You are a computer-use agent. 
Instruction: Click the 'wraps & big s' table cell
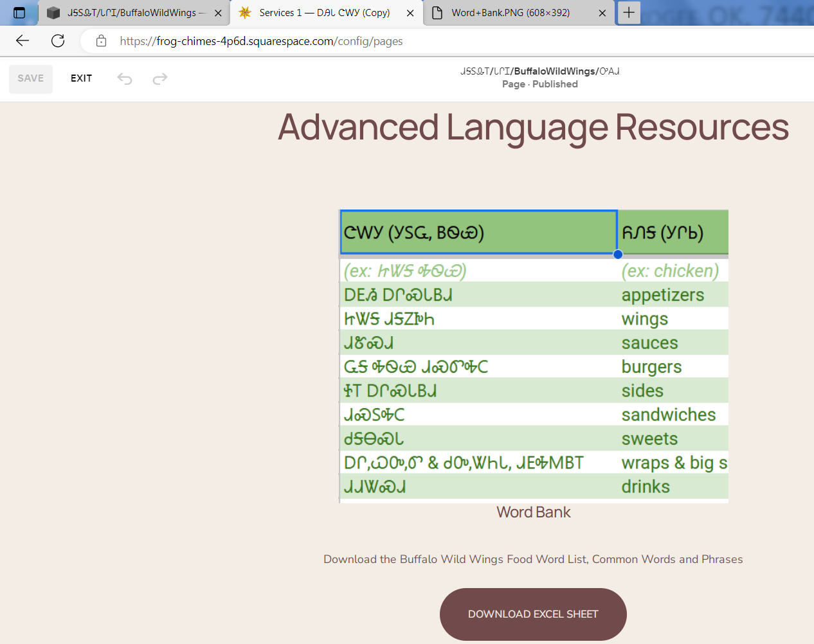coord(674,463)
